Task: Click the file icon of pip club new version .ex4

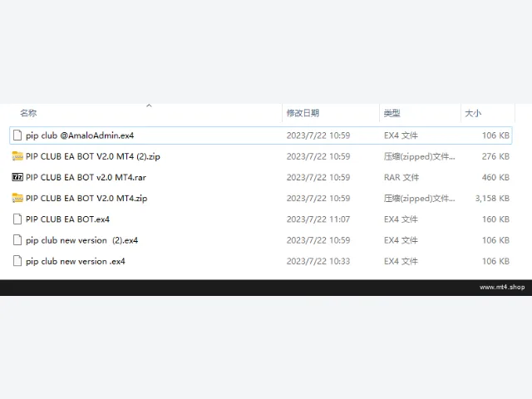Action: click(x=17, y=261)
